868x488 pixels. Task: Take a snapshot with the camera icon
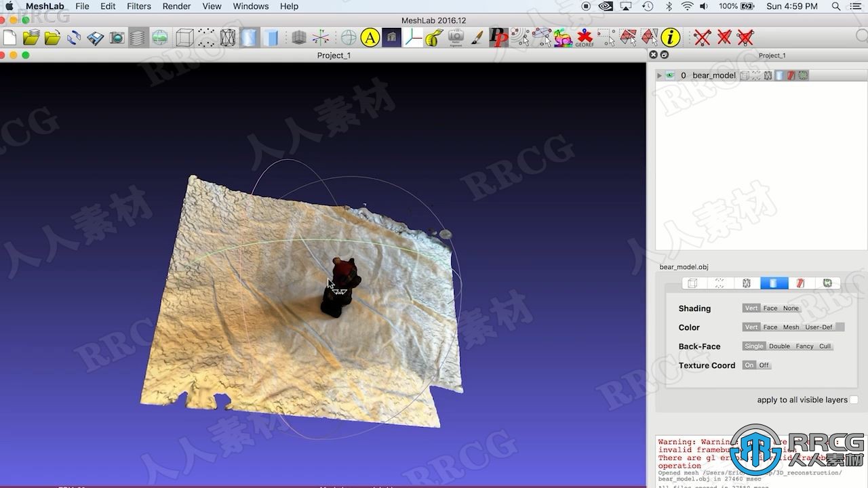[117, 37]
